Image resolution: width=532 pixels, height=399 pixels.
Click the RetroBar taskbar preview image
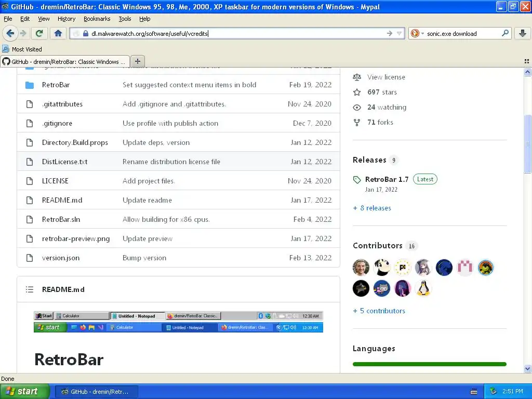coord(179,322)
